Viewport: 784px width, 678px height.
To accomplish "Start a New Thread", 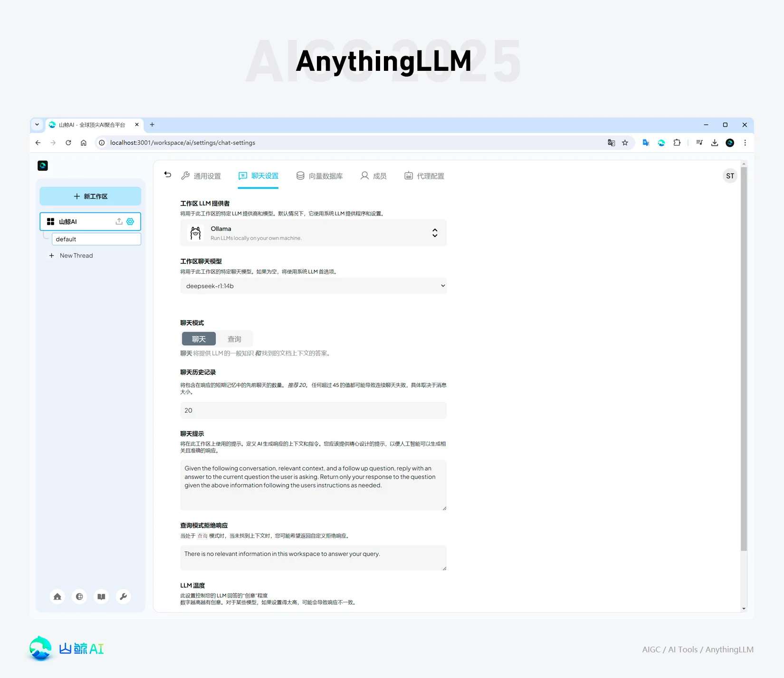I will [71, 256].
